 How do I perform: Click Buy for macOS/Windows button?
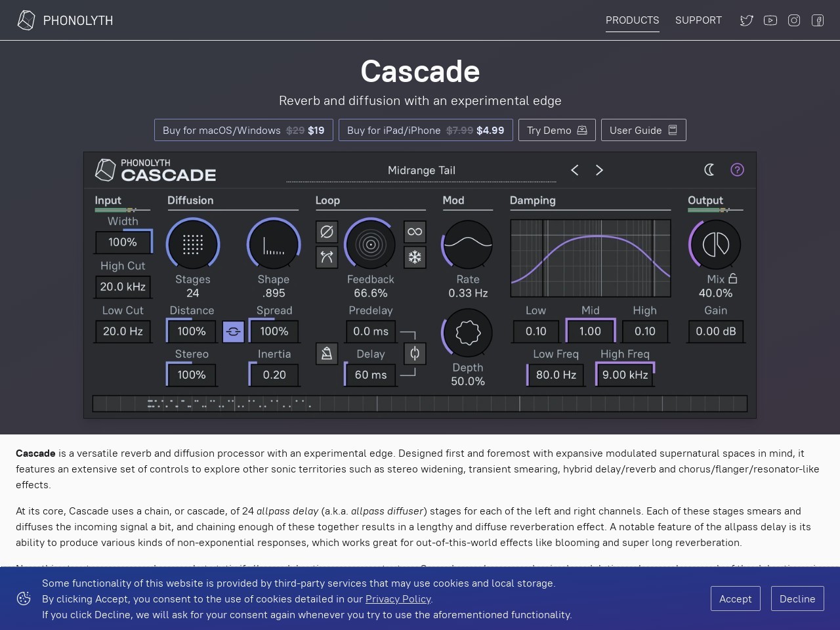243,130
